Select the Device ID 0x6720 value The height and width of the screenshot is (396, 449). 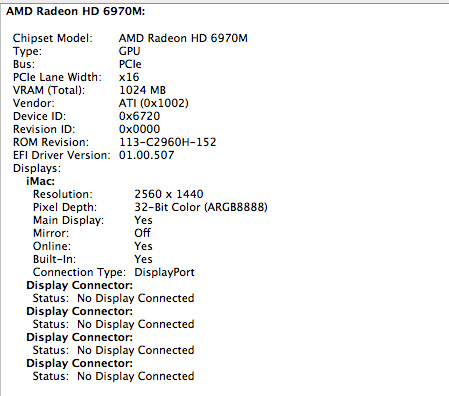tap(139, 116)
